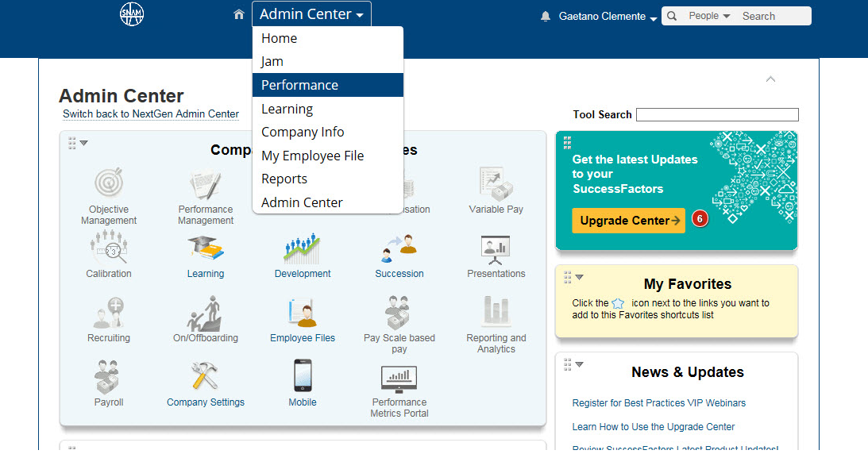The image size is (868, 454).
Task: Click the Upgrade Center button
Action: pos(628,221)
